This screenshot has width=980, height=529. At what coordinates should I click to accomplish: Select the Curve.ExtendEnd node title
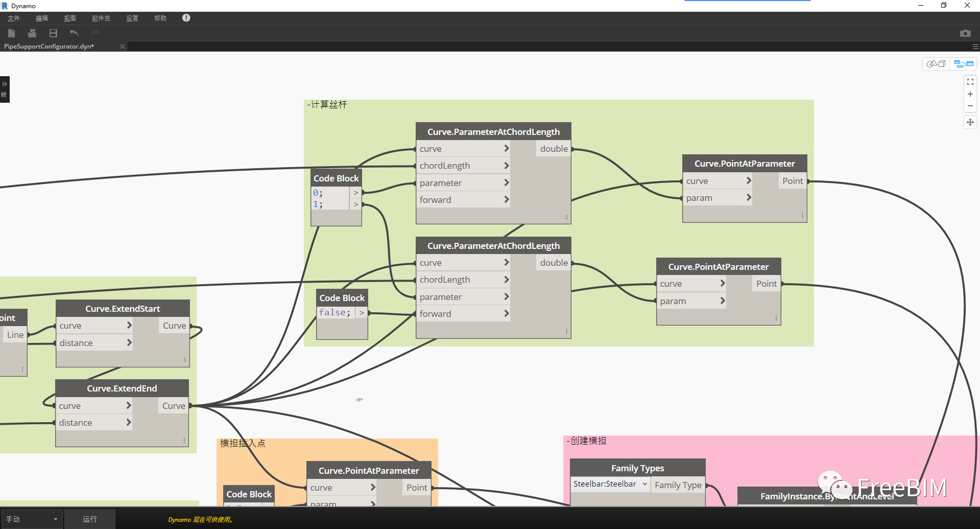[122, 388]
